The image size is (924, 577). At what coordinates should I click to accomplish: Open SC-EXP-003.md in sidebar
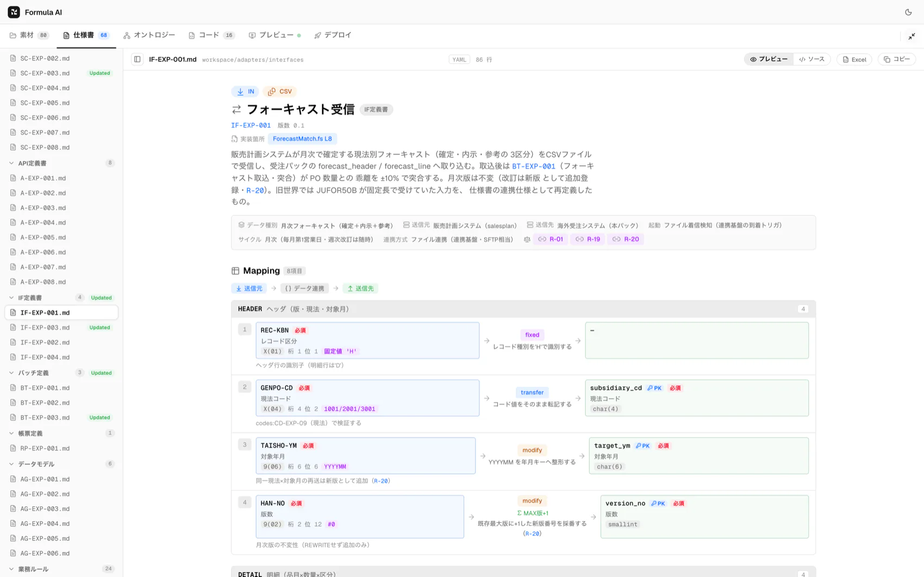point(61,73)
